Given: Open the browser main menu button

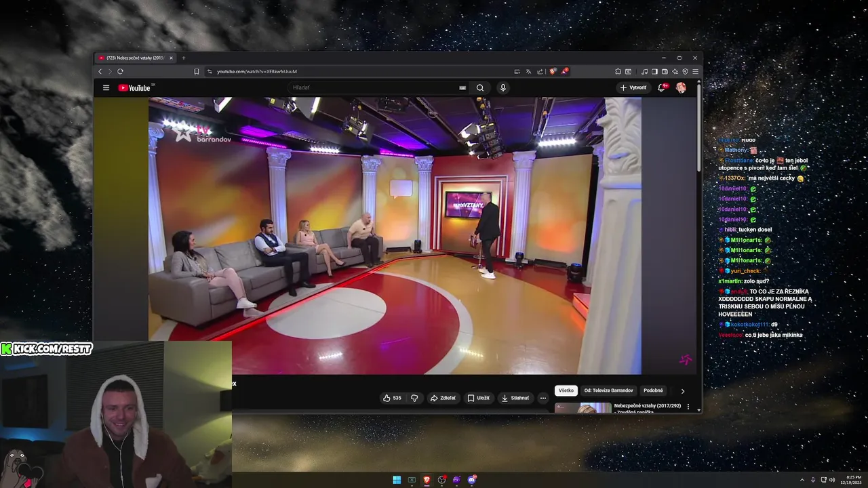Looking at the screenshot, I should (695, 71).
